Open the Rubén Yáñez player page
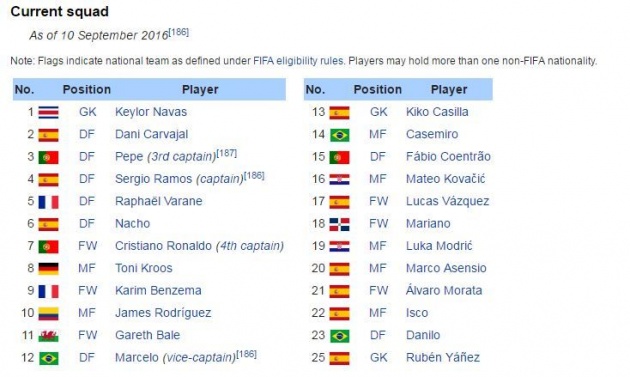Screen dimensions: 630x377 (x=443, y=357)
